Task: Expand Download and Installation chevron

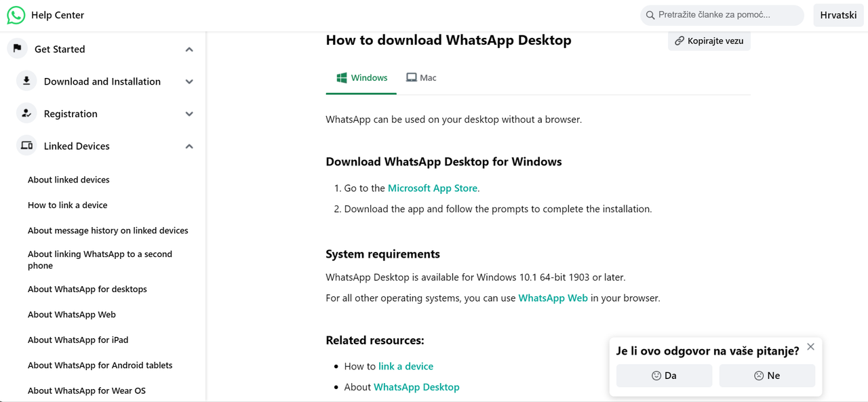Action: (x=189, y=81)
